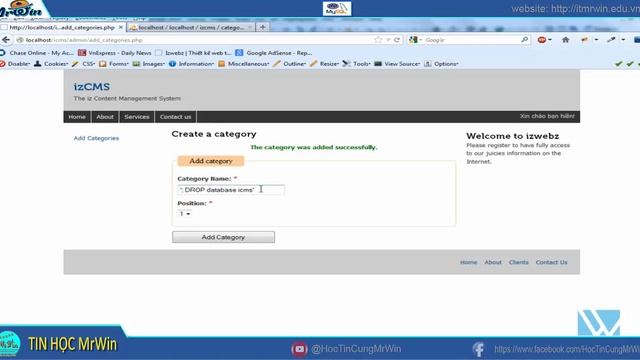640x360 pixels.
Task: Open the CSS developer toolbar menu
Action: (84, 64)
